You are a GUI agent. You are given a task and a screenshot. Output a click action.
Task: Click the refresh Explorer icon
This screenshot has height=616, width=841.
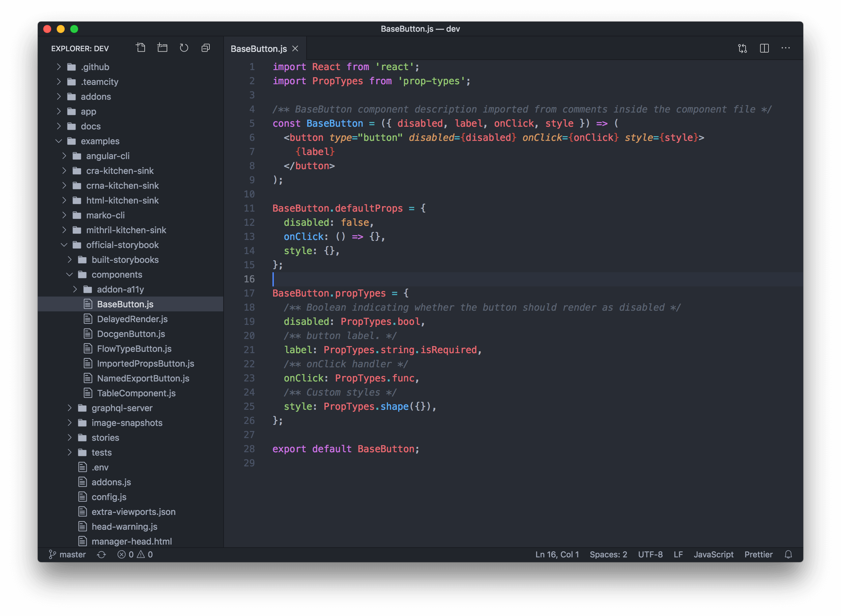(184, 48)
